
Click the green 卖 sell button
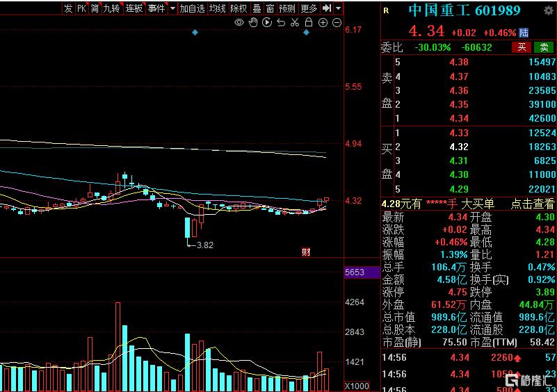click(544, 47)
